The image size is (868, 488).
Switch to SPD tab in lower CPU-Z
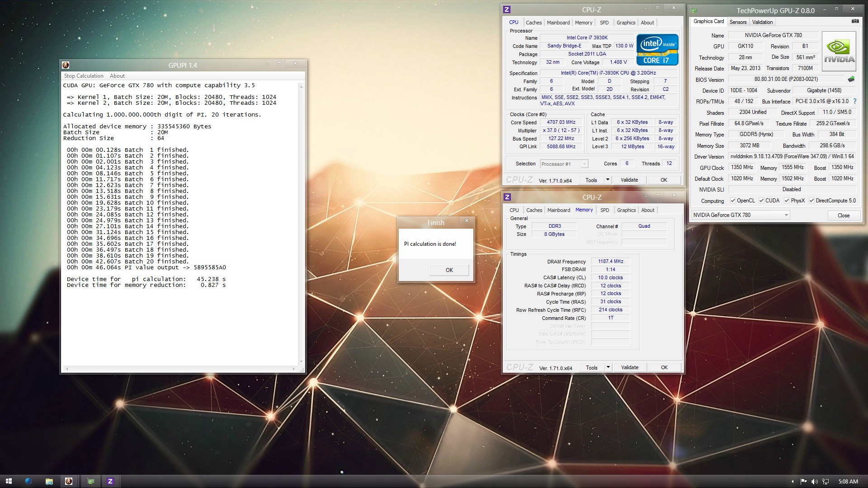[x=604, y=210]
